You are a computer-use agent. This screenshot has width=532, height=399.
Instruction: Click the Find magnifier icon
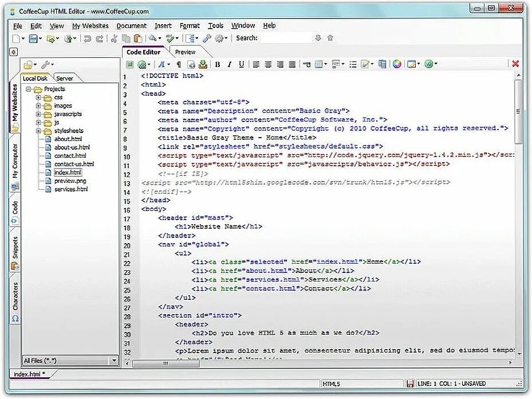coord(152,38)
